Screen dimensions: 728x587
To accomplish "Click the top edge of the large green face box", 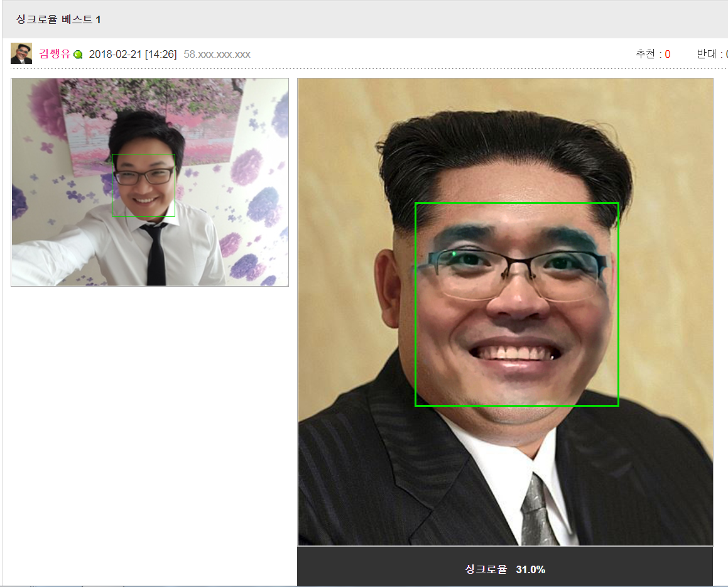I will pyautogui.click(x=516, y=203).
